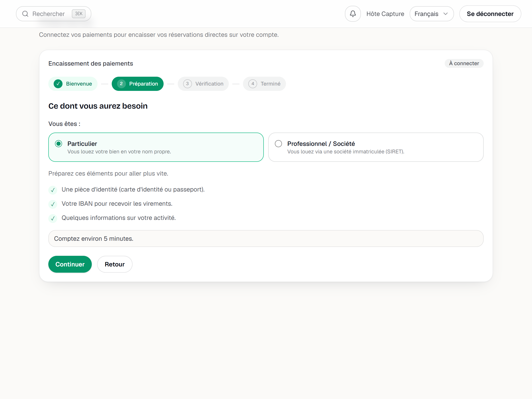Image resolution: width=532 pixels, height=399 pixels.
Task: Go to the Bienvenue step
Action: point(73,84)
